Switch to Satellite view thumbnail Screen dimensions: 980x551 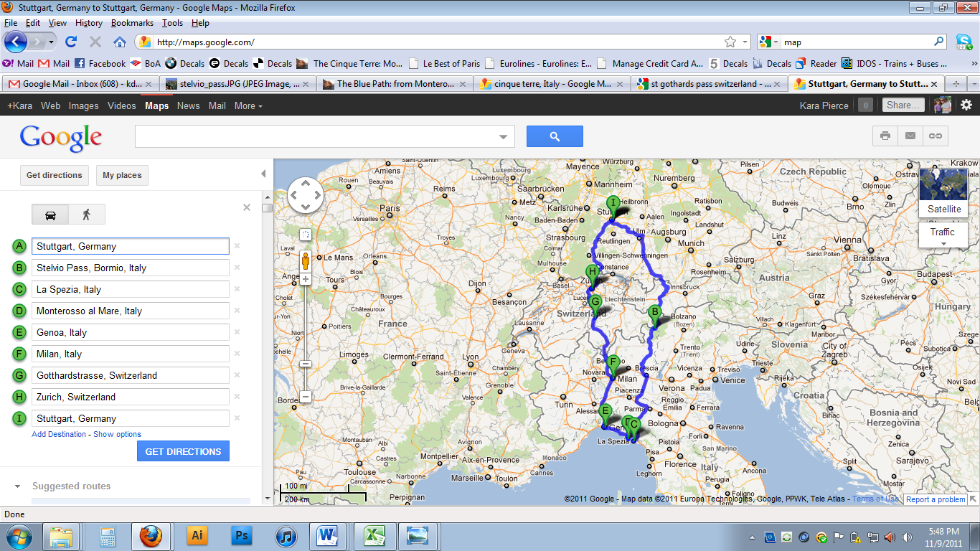(942, 192)
